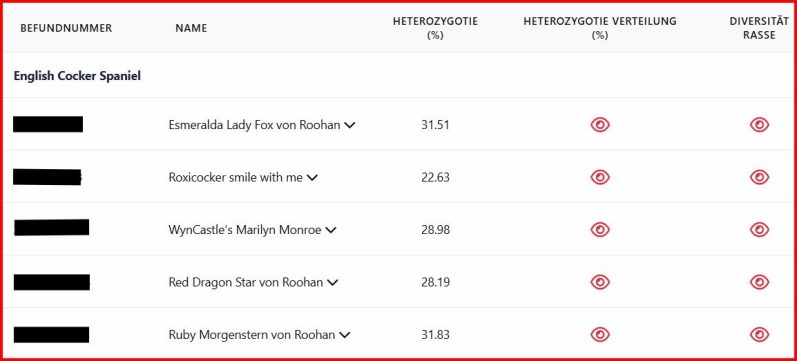
Task: Show breed diversity for WynCastle's Marilyn Monroe
Action: click(x=759, y=230)
